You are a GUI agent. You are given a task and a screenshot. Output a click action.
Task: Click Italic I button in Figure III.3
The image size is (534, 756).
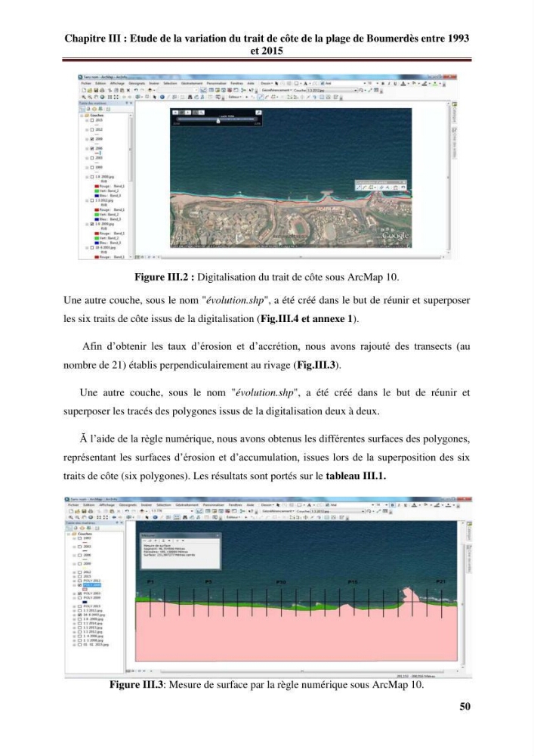tap(399, 505)
